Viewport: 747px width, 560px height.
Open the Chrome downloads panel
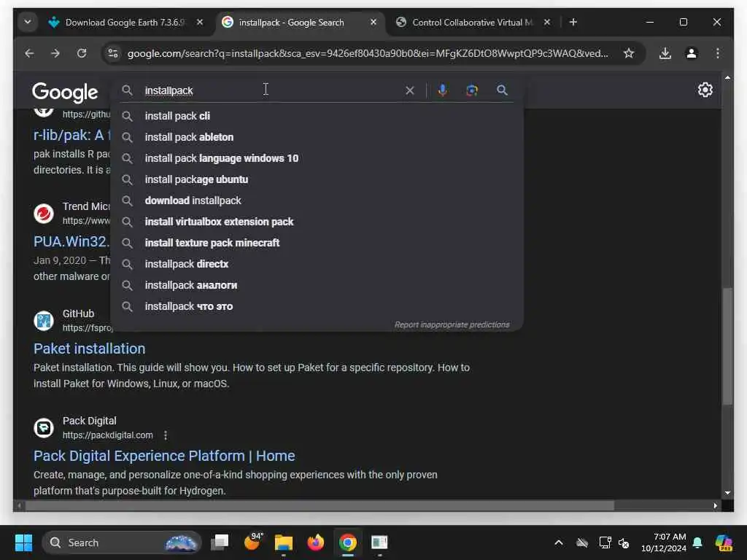(665, 53)
